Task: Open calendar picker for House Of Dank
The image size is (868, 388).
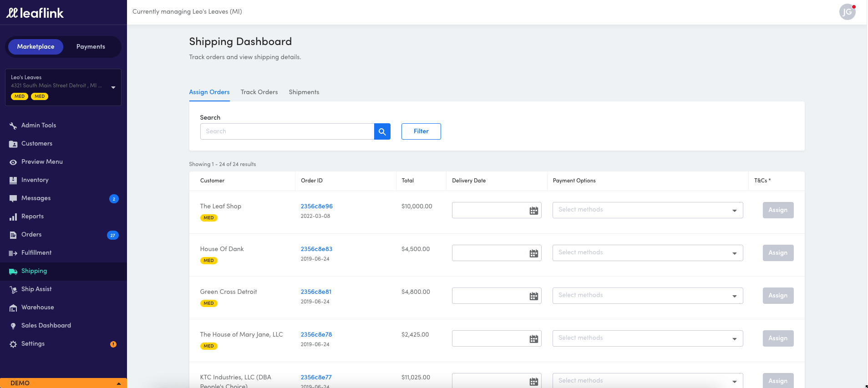Action: [x=534, y=253]
